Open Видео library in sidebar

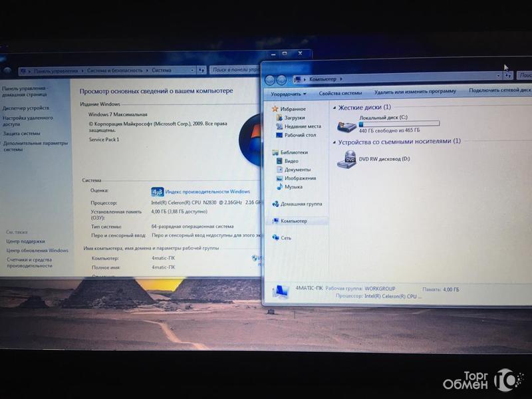(x=291, y=161)
